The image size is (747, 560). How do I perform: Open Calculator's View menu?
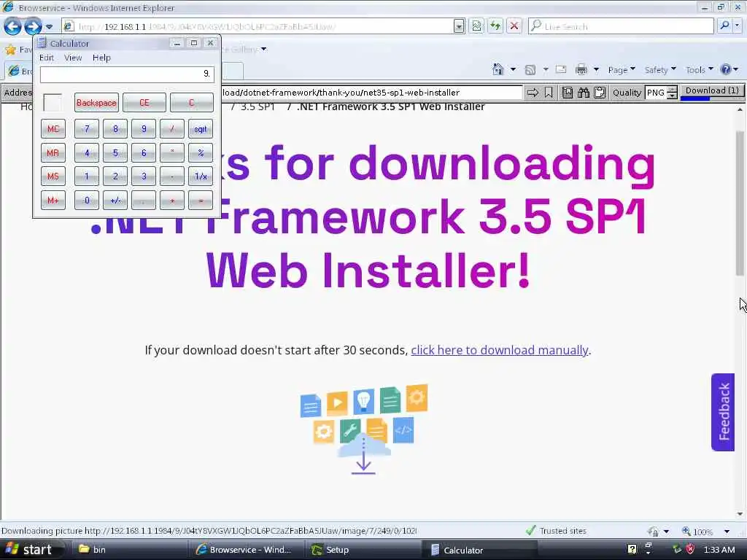(73, 58)
